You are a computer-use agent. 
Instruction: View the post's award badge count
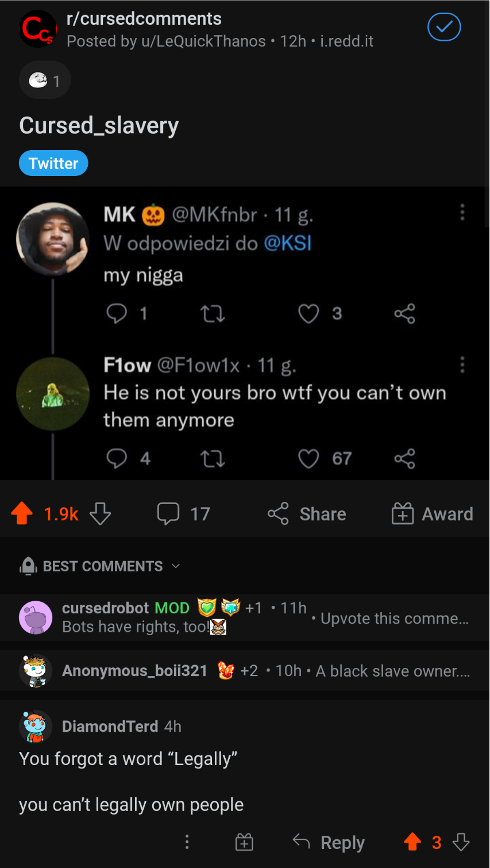click(45, 80)
